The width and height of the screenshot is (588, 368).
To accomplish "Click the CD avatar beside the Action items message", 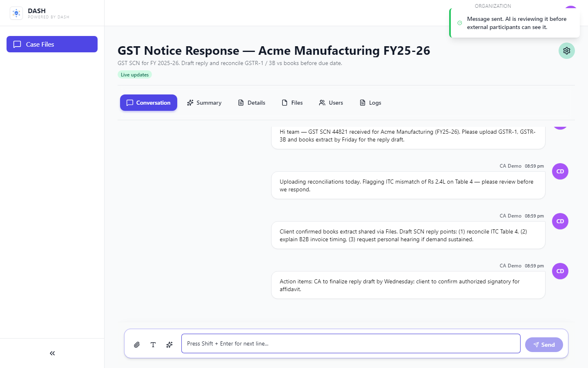I will tap(560, 271).
